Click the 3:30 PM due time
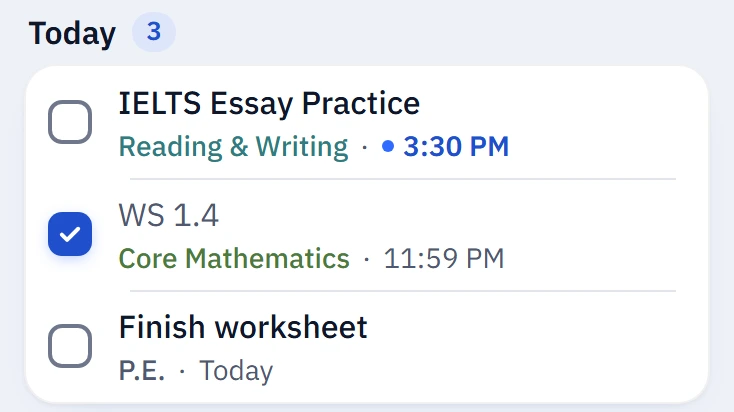734x412 pixels. (x=456, y=147)
